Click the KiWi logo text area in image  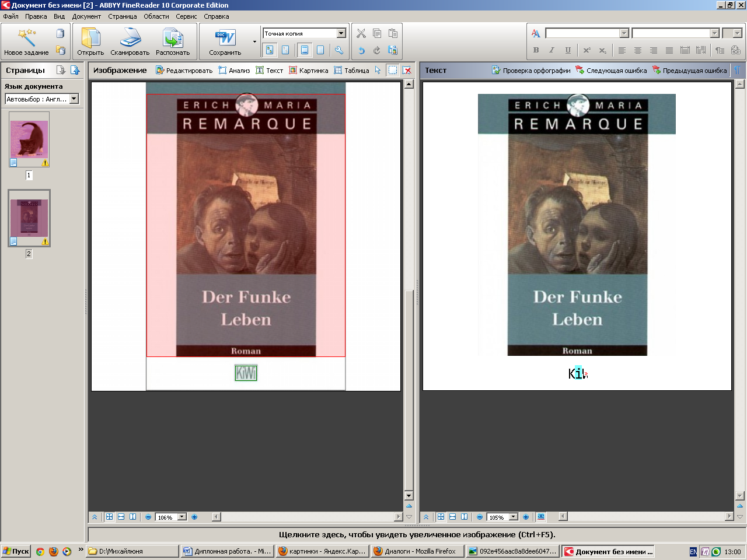246,373
